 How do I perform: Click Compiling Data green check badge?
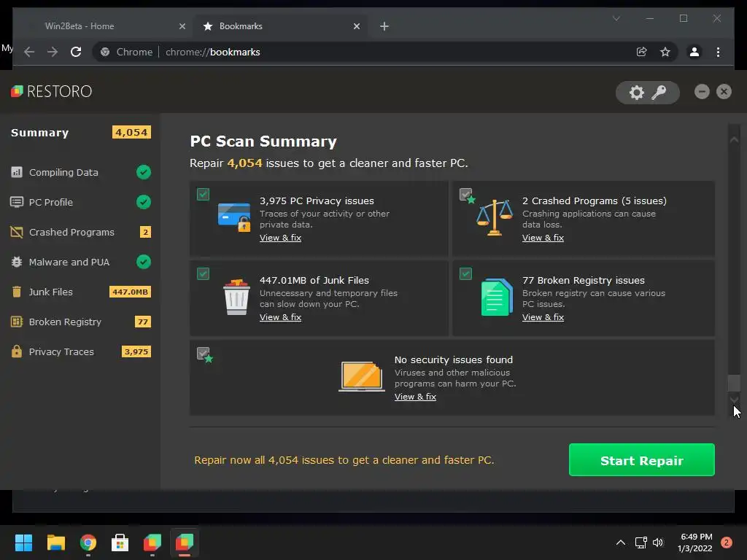click(x=144, y=172)
